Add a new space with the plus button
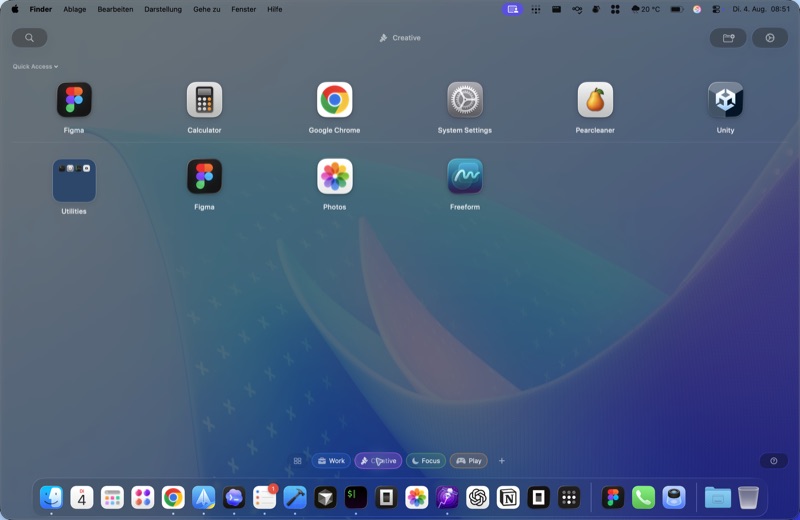Image resolution: width=800 pixels, height=520 pixels. [502, 461]
